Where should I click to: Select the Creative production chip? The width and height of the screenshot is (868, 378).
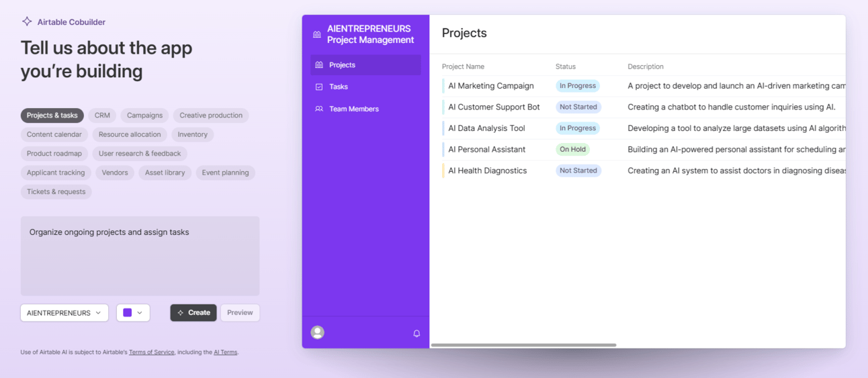click(211, 115)
